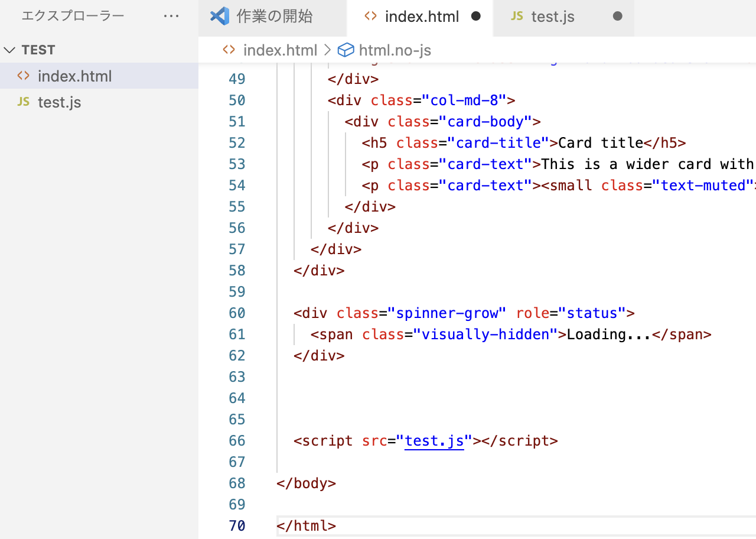756x539 pixels.
Task: Click the HTML file icon beside index.html in explorer
Action: tap(23, 76)
